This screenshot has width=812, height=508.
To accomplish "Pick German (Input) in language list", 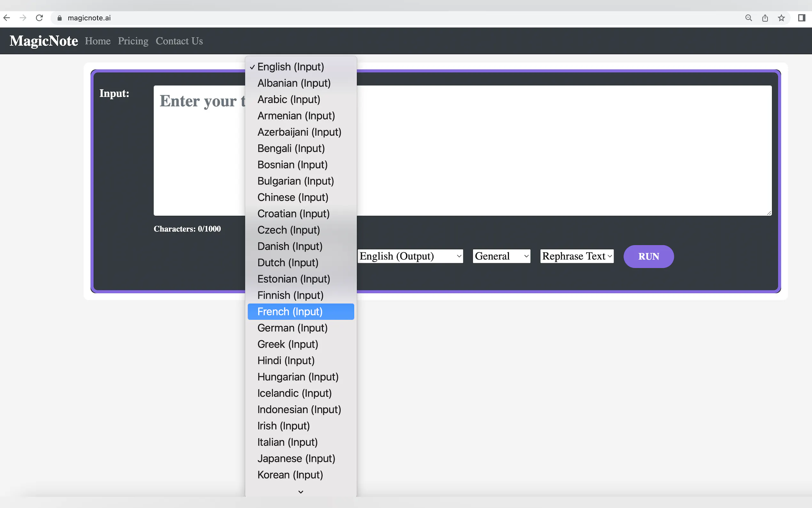I will coord(293,328).
